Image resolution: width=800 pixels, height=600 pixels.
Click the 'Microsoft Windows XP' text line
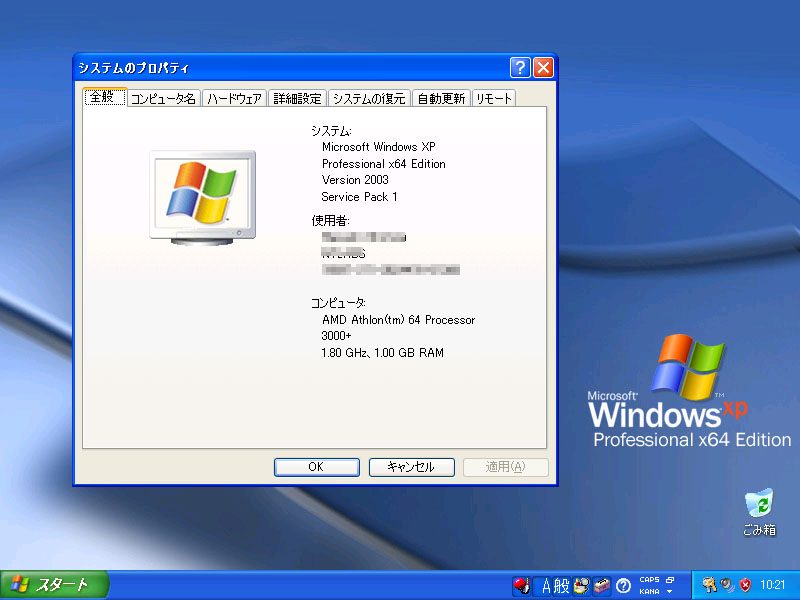click(379, 147)
